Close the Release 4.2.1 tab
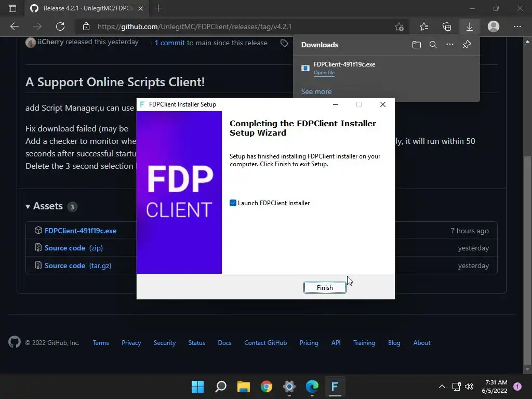 coord(140,8)
